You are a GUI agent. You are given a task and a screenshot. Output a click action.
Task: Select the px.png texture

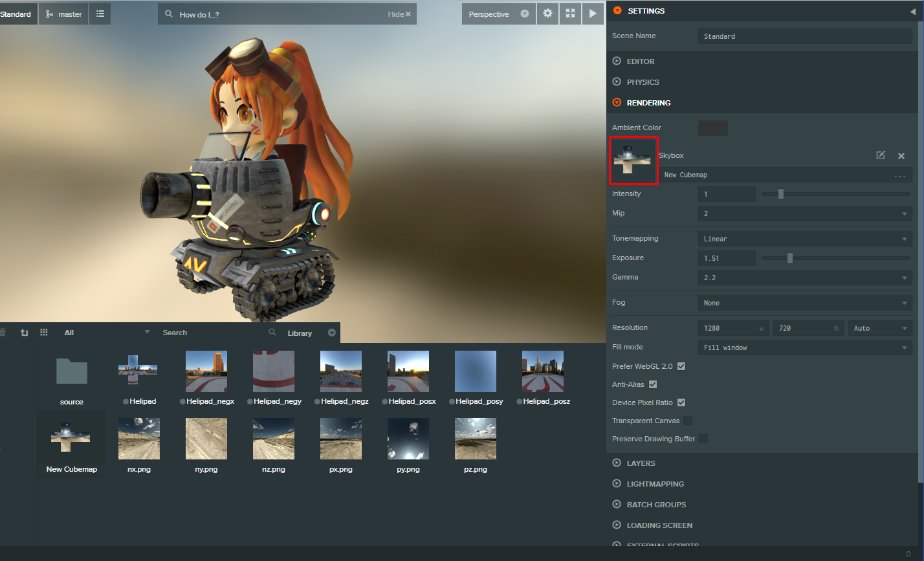(x=341, y=446)
